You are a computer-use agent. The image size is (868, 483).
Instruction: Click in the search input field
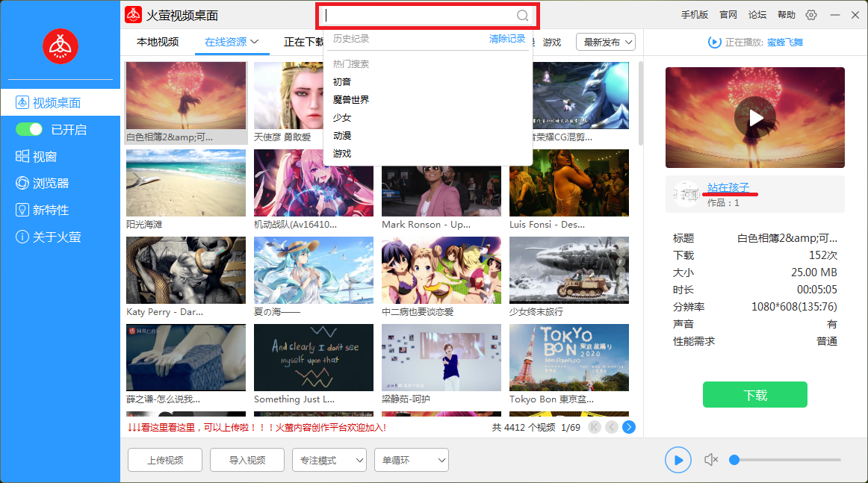(x=418, y=16)
